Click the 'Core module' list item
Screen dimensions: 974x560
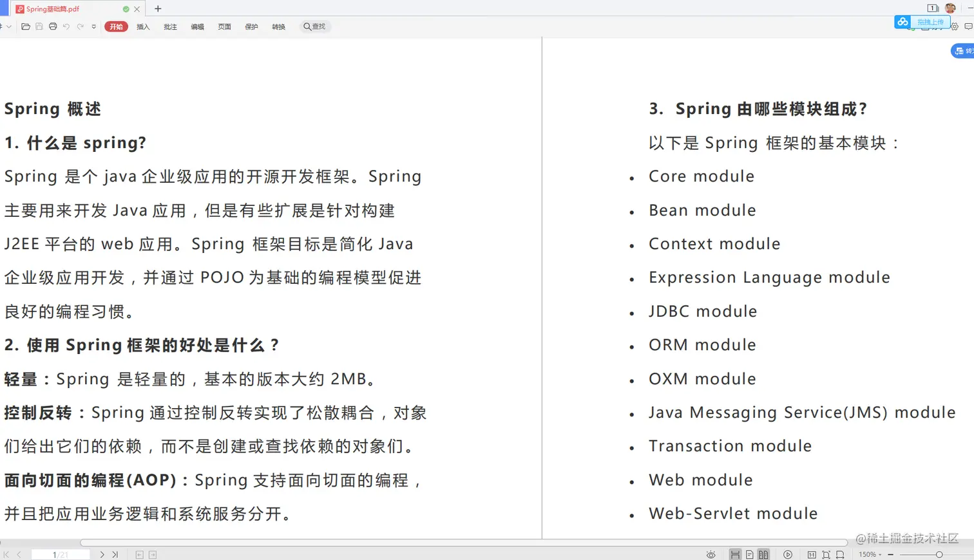(702, 176)
